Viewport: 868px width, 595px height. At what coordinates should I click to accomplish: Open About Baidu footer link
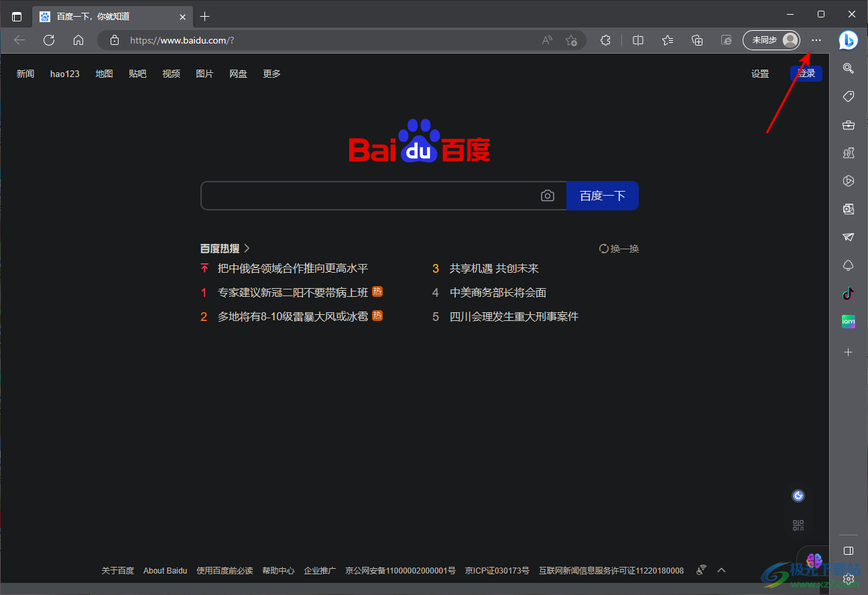pos(166,571)
